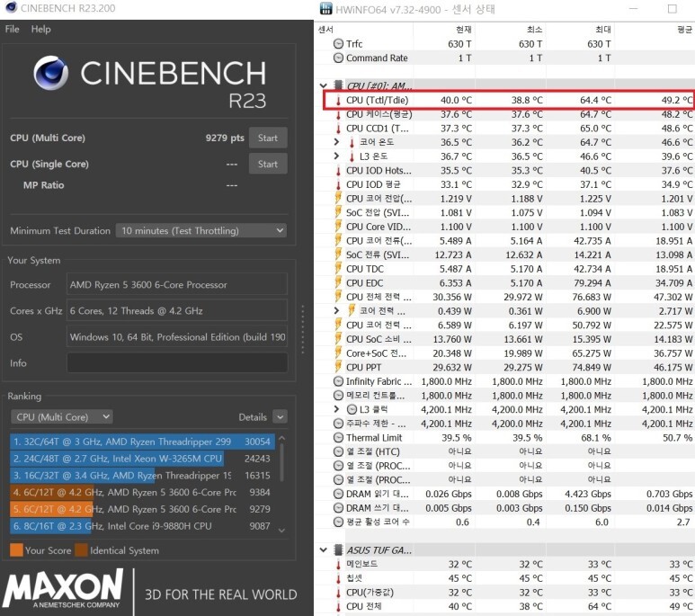Click the CPU (Tctl/Tdie) thermometer icon

[338, 100]
